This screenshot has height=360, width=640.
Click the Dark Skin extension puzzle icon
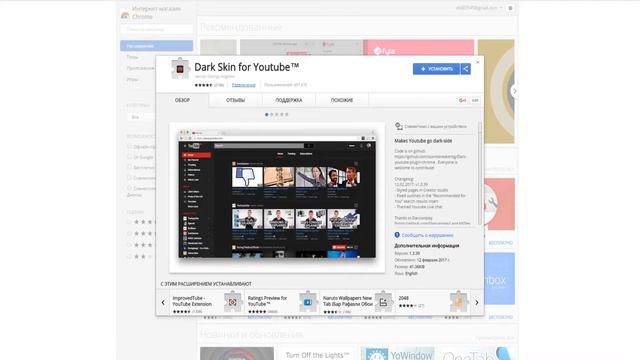pyautogui.click(x=180, y=69)
